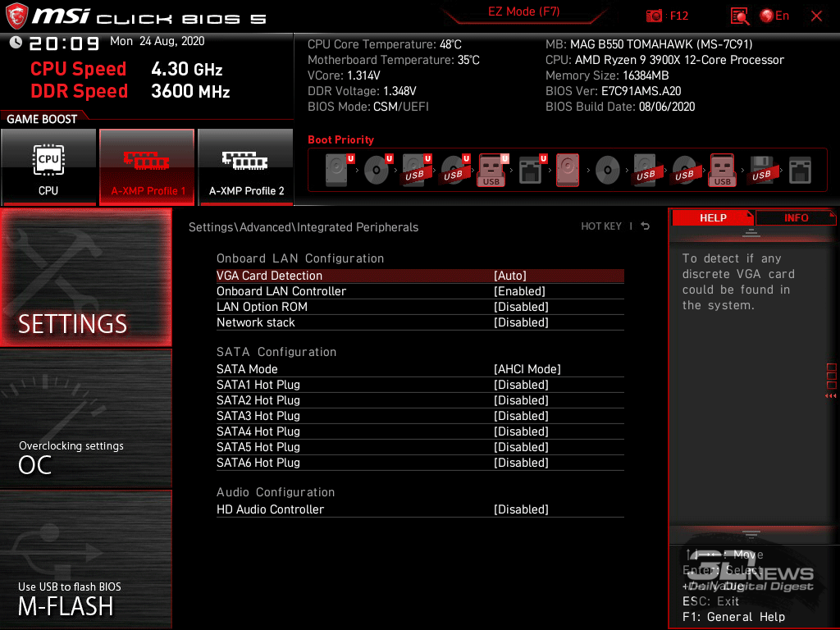
Task: Click the side panel arrows on the right edge
Action: click(x=831, y=396)
